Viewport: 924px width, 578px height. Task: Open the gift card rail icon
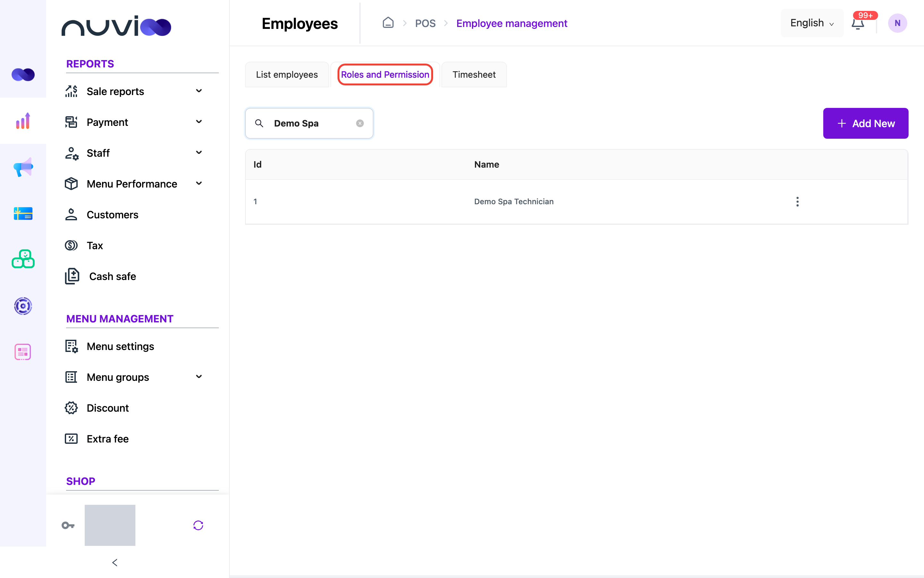(x=23, y=213)
